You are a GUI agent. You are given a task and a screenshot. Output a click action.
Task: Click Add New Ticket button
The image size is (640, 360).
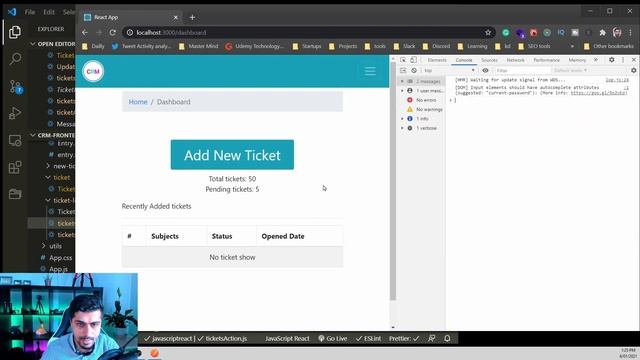pos(232,155)
